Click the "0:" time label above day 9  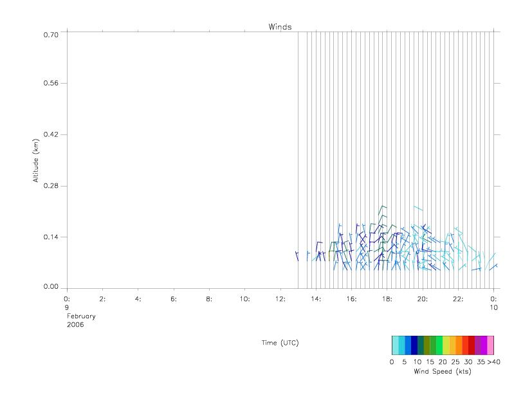[x=67, y=299]
